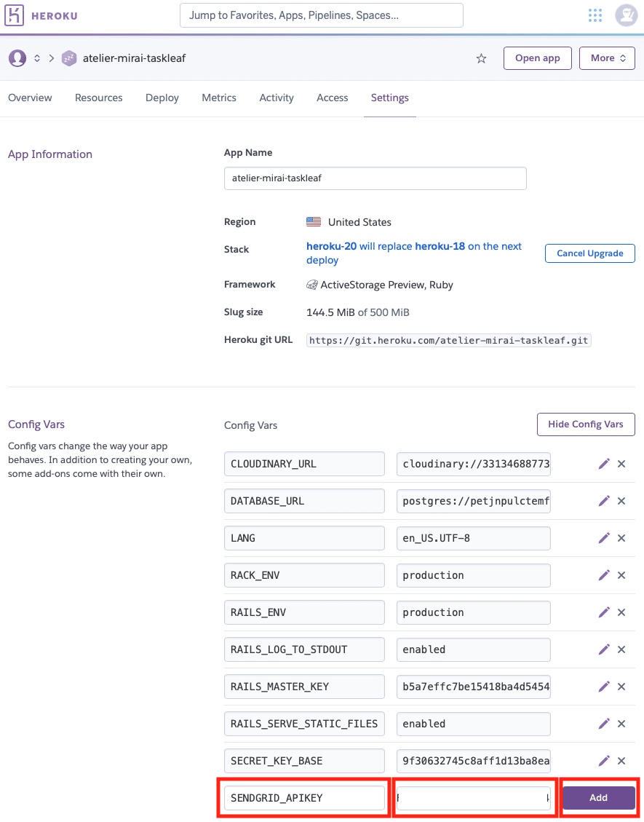The image size is (644, 822).
Task: Switch to the Overview tab
Action: [x=30, y=98]
